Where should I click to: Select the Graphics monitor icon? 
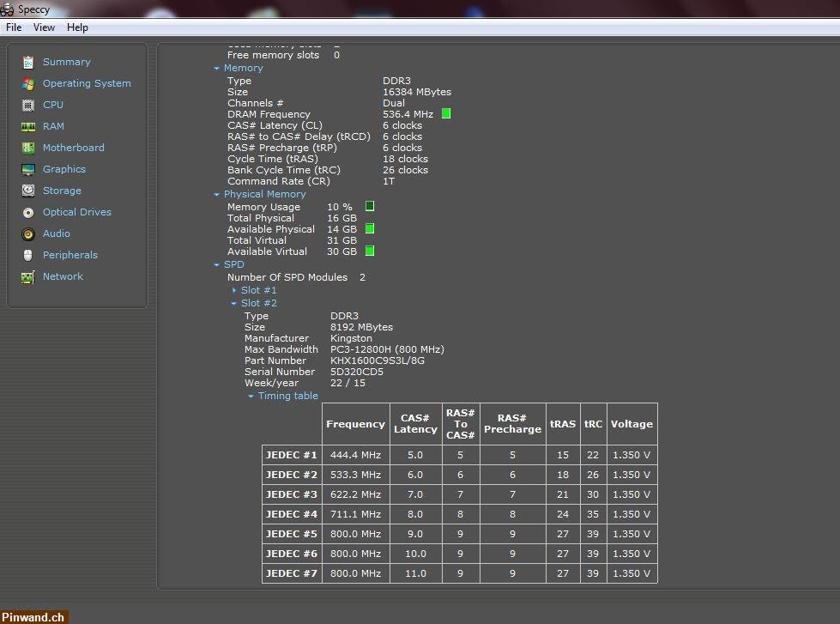[28, 169]
